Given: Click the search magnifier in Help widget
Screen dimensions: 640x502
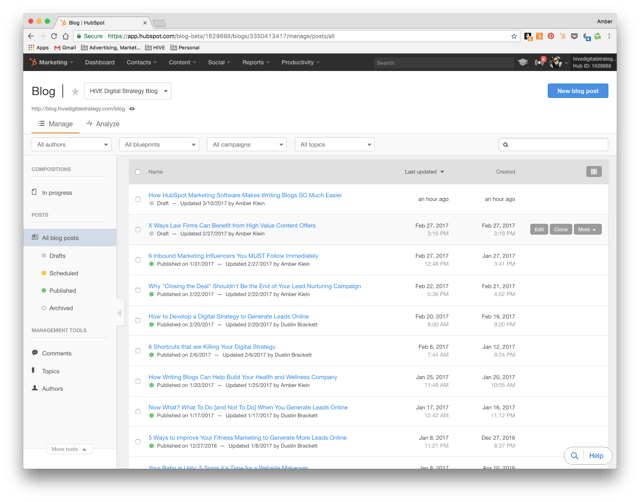Looking at the screenshot, I should [x=574, y=456].
